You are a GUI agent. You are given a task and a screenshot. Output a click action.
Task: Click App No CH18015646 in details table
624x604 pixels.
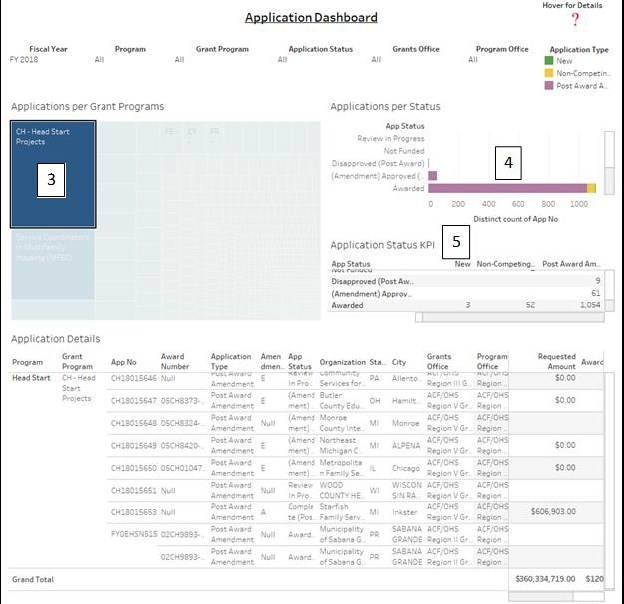pyautogui.click(x=133, y=379)
